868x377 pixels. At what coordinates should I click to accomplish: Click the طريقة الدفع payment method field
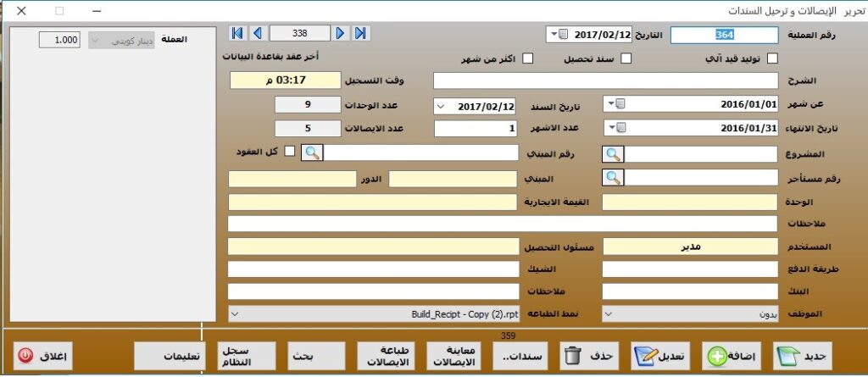coord(690,269)
